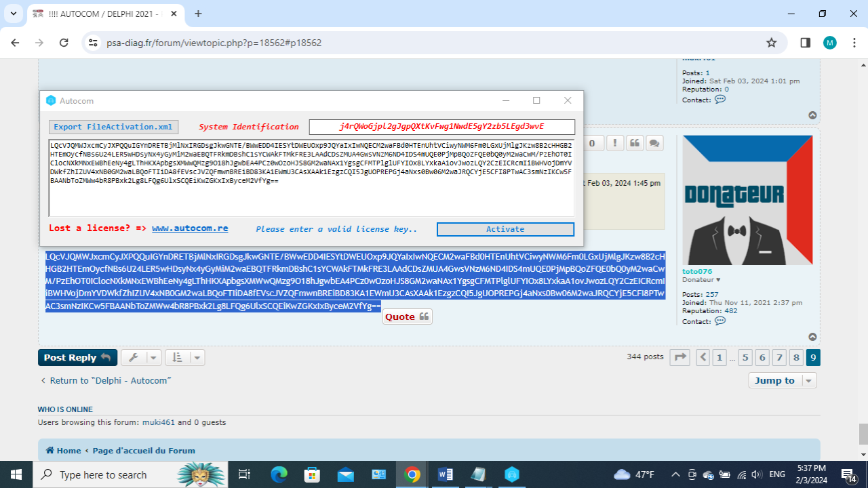
Task: Click the speech bubbles icon in the post toolbar
Action: click(x=654, y=143)
